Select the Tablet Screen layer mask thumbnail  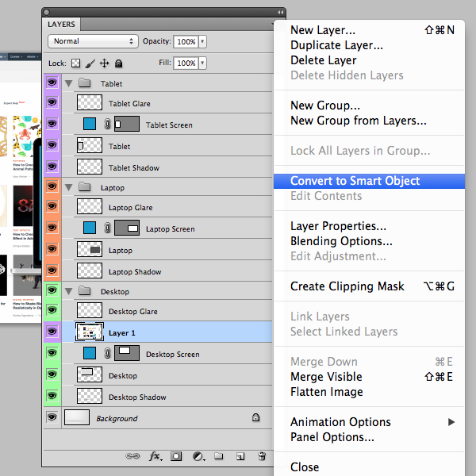click(127, 124)
